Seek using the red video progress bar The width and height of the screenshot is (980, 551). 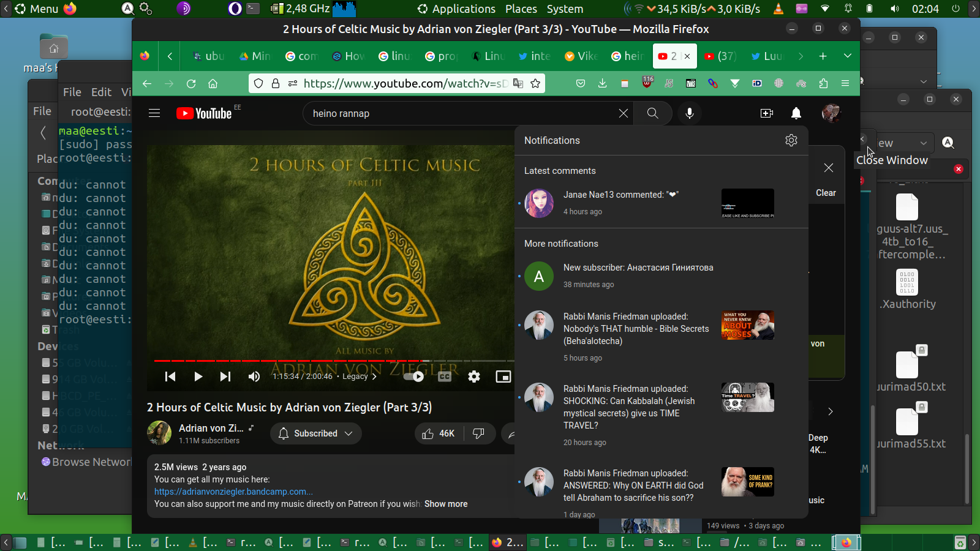pos(334,361)
